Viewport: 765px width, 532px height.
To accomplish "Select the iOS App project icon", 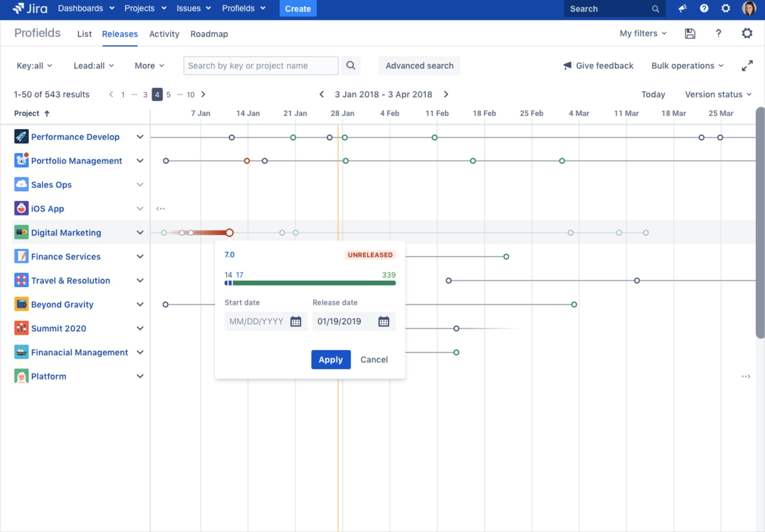I will (21, 208).
